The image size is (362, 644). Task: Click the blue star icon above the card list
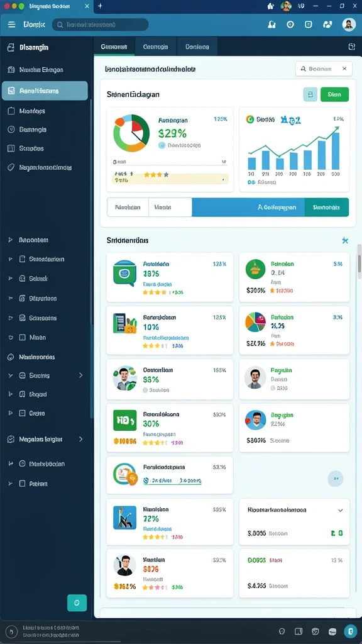point(345,240)
